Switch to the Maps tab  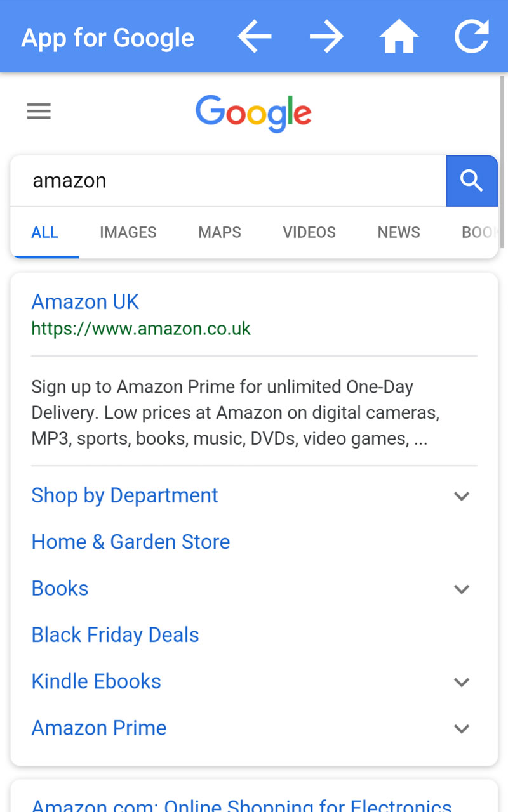pyautogui.click(x=219, y=232)
